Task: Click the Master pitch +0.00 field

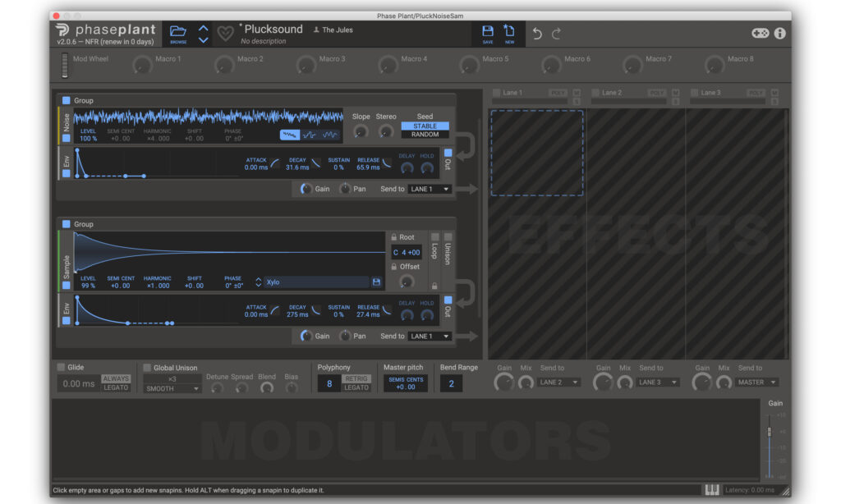Action: 406,383
